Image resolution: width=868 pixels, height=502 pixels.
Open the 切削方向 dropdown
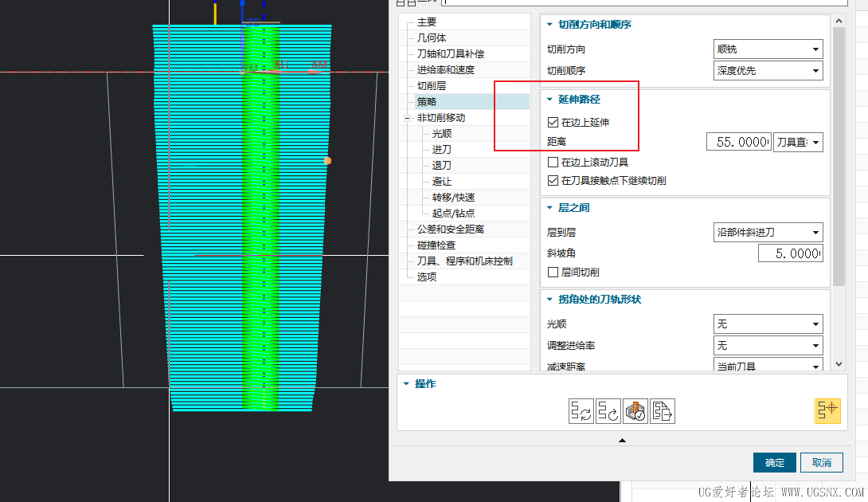768,49
